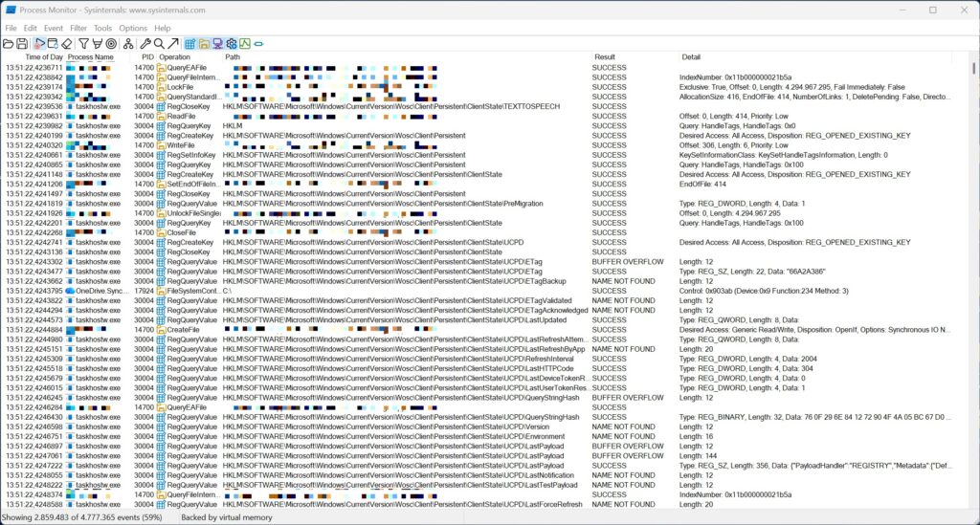This screenshot has width=980, height=525.
Task: Click file icon beside LockFile operation
Action: (161, 87)
